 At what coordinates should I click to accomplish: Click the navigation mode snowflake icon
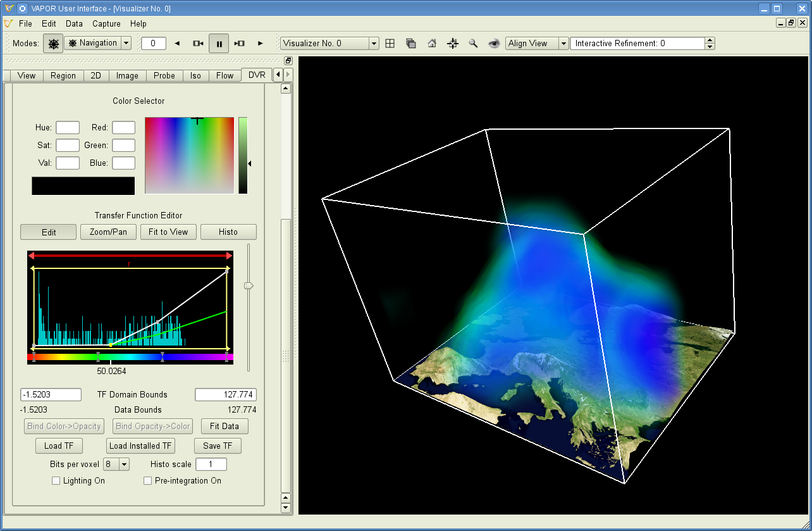[x=54, y=44]
